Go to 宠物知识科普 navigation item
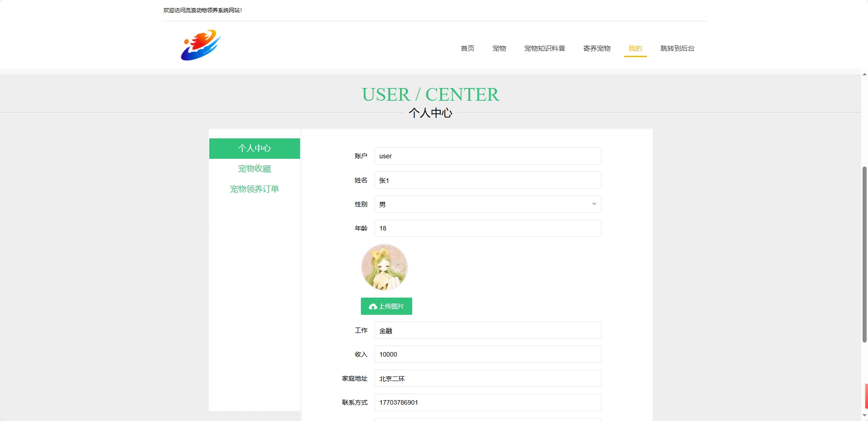 click(545, 49)
